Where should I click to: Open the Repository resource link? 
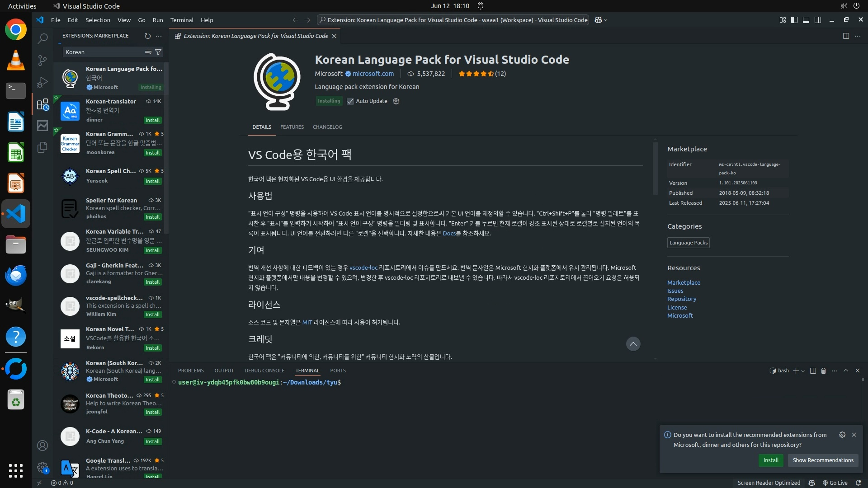(682, 299)
